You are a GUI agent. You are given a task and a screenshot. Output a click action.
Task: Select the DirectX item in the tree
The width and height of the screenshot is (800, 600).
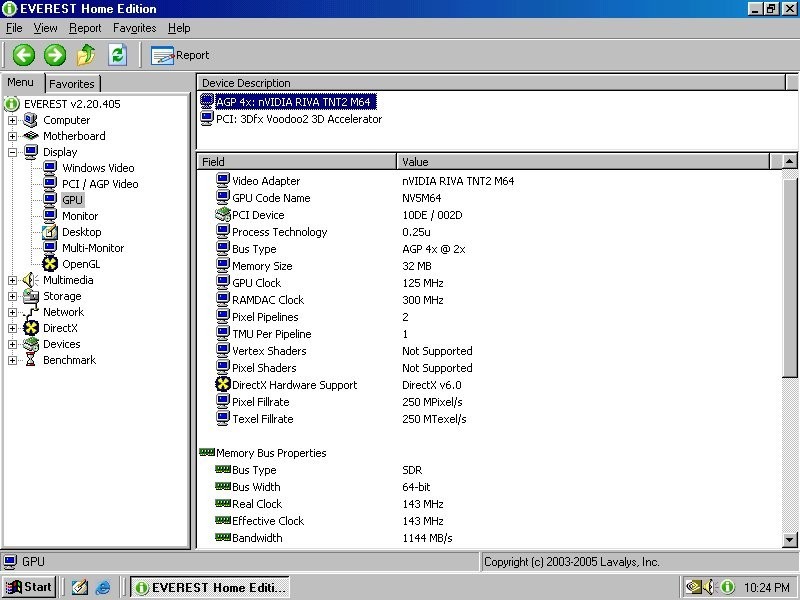(60, 328)
